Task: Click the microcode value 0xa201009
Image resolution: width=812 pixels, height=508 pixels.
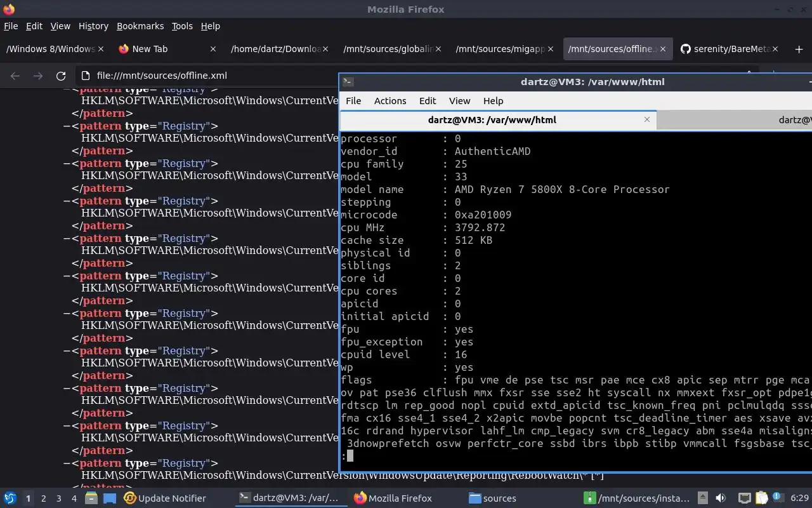Action: pyautogui.click(x=483, y=215)
